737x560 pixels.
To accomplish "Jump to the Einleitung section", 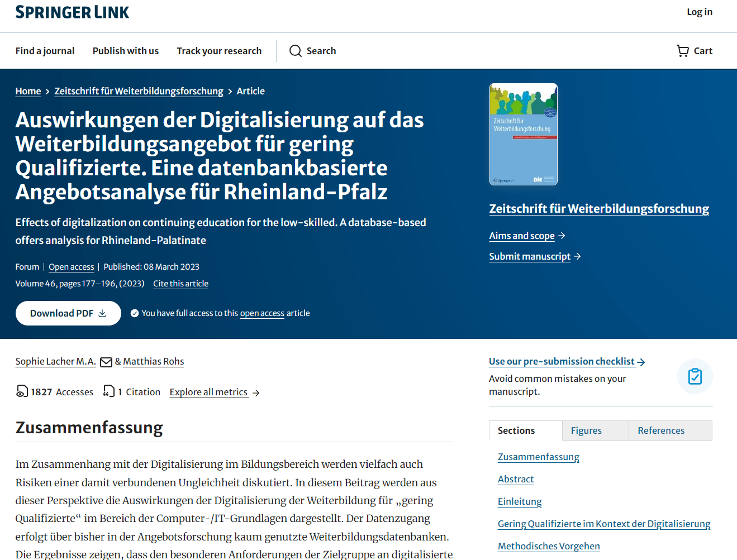I will coord(520,501).
